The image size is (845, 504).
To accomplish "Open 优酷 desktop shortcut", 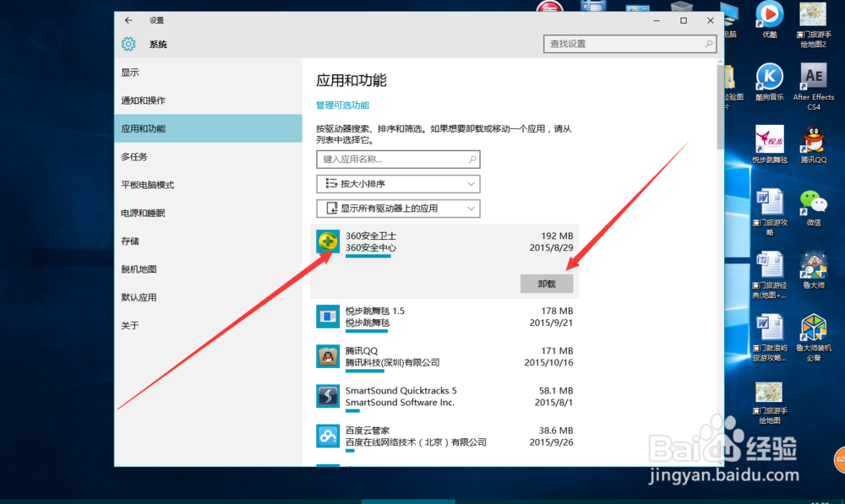I will coord(770,20).
